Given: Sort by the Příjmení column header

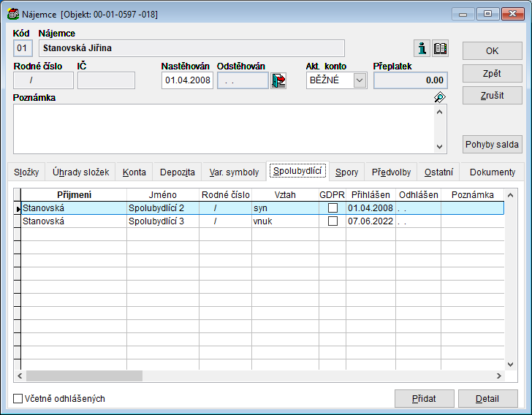Looking at the screenshot, I should pyautogui.click(x=74, y=195).
